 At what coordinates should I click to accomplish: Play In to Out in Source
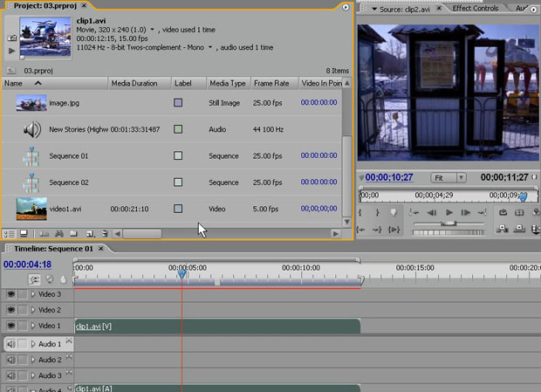[394, 229]
